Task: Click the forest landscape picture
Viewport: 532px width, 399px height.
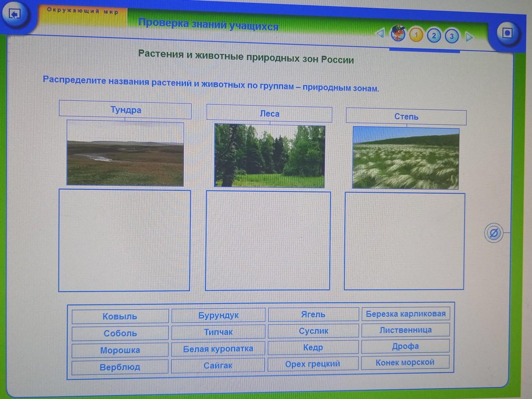Action: click(x=270, y=156)
